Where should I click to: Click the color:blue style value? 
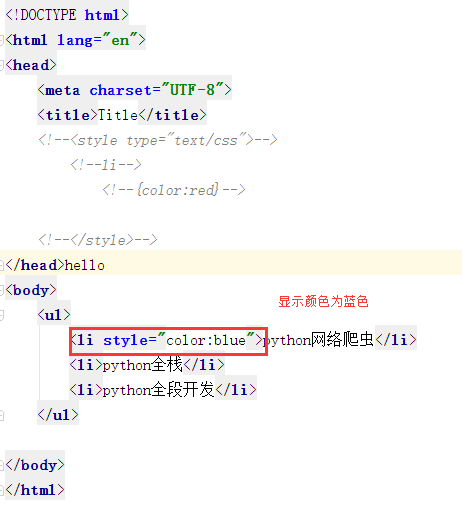point(206,340)
